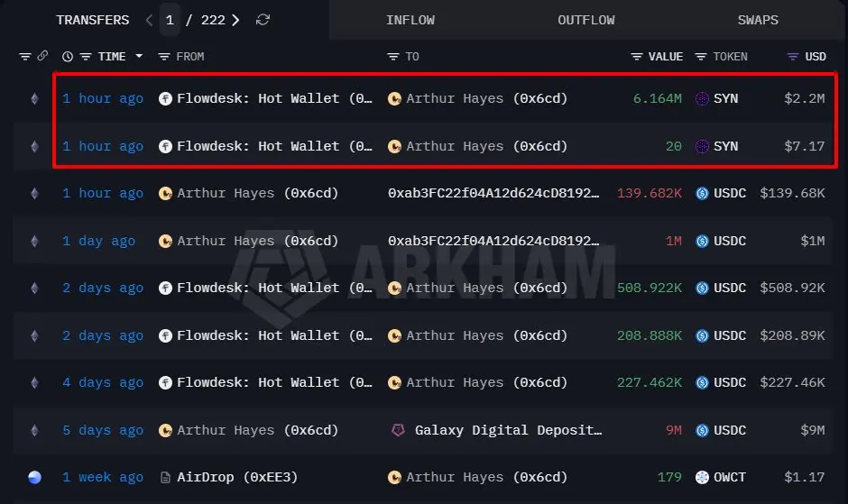The width and height of the screenshot is (848, 504).
Task: Click the Galaxy Digital logo icon
Action: click(398, 430)
